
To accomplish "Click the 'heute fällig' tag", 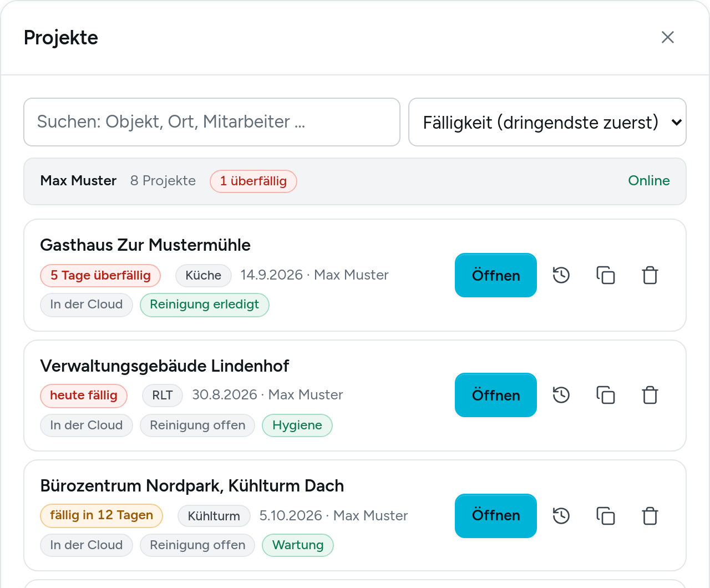I will (x=84, y=396).
